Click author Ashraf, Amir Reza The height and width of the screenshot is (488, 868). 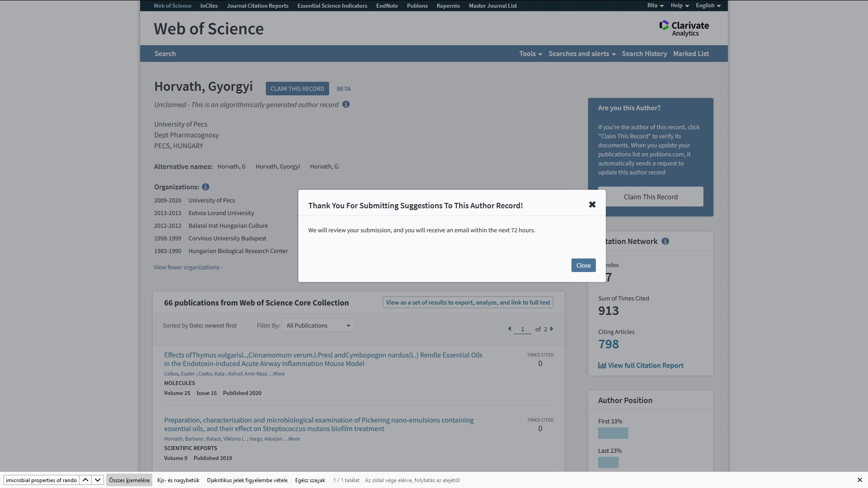[x=247, y=374]
